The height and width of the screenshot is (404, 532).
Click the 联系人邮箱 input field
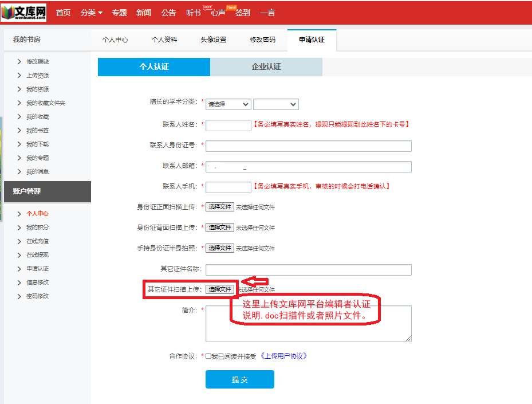[x=309, y=167]
